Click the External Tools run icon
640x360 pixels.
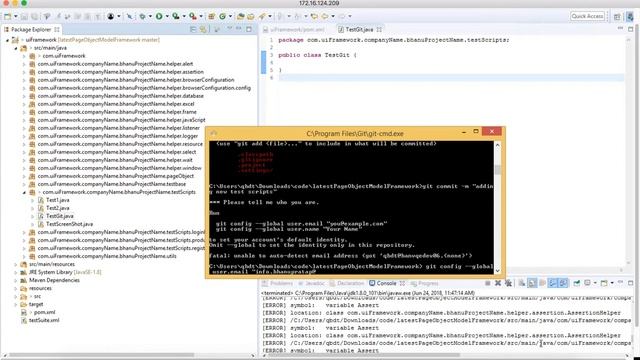click(192, 16)
